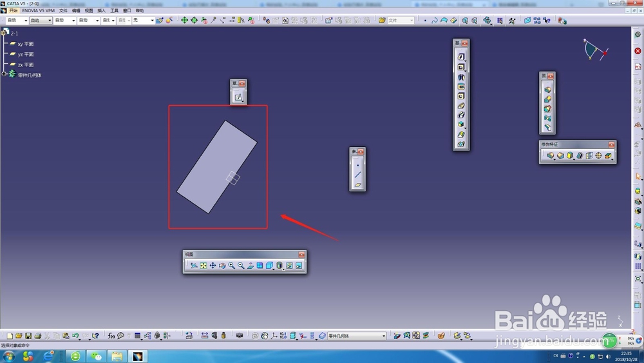Screen dimensions: 644x363
Task: Click the New document icon in bottom toolbar
Action: pos(10,336)
